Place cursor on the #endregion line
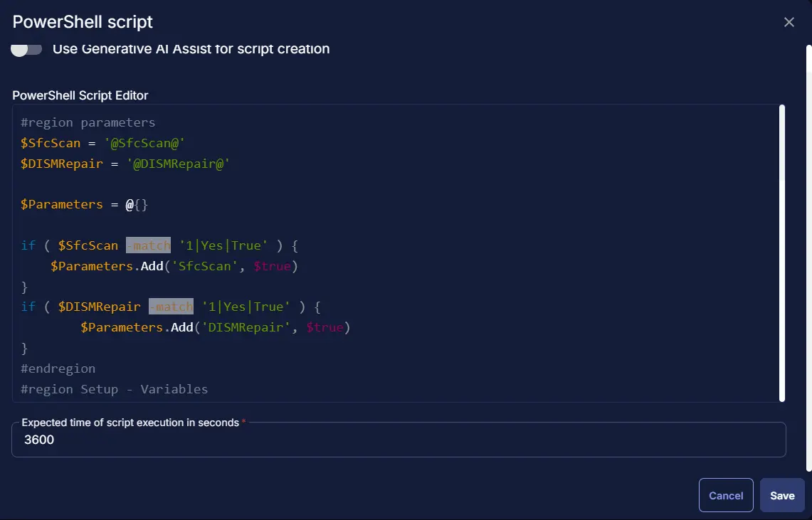 point(58,368)
